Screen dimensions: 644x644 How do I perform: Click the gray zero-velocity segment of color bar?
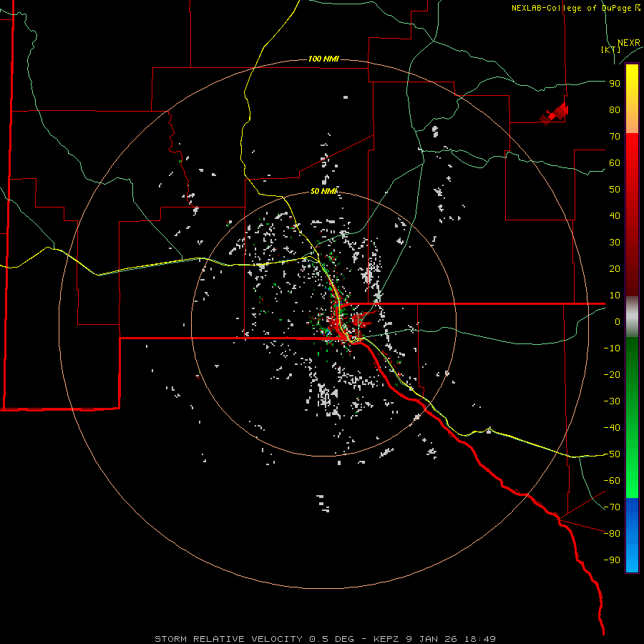(632, 317)
